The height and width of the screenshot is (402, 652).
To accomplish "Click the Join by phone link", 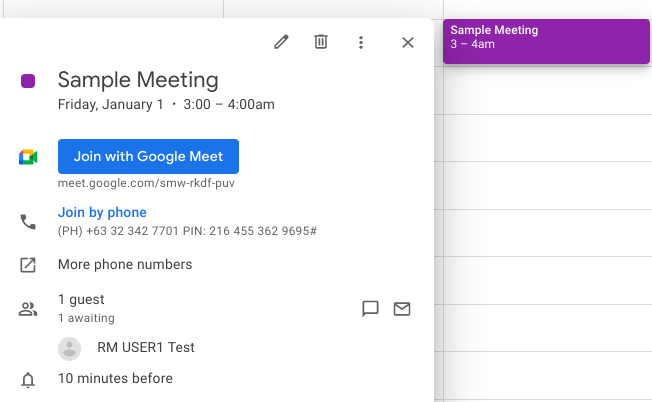I will (x=102, y=213).
